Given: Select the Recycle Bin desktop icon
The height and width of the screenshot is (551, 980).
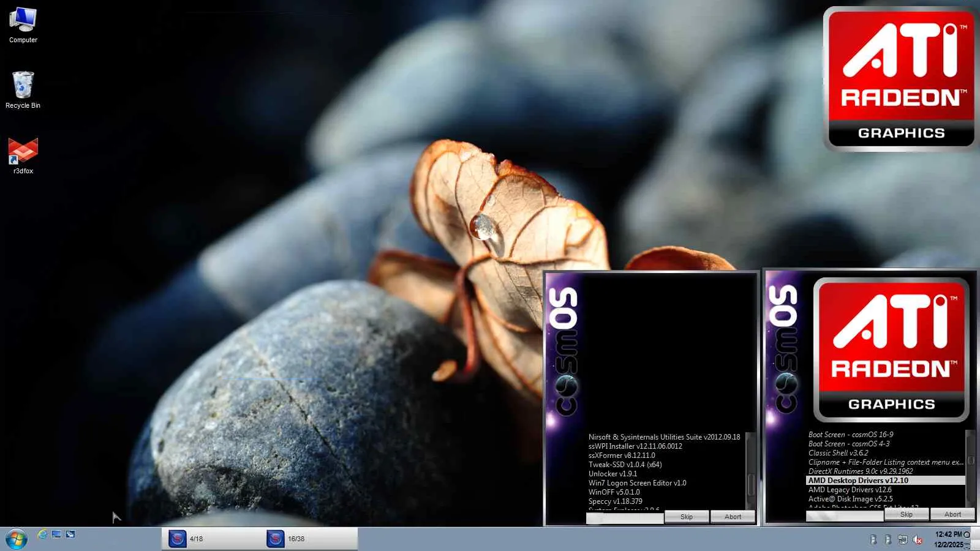Looking at the screenshot, I should pyautogui.click(x=23, y=90).
